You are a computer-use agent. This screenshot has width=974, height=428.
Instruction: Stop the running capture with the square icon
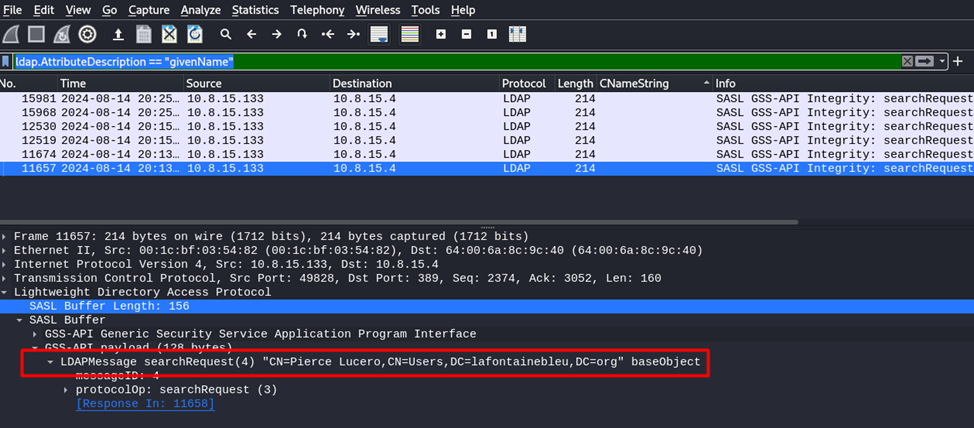pos(37,34)
